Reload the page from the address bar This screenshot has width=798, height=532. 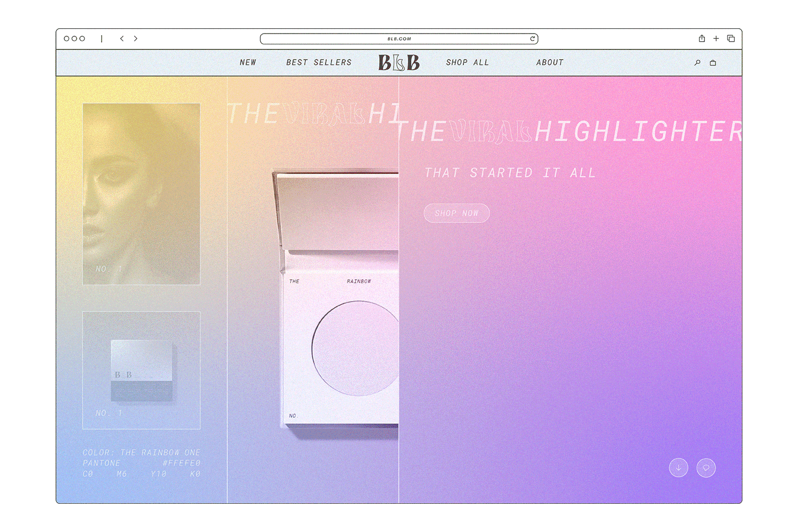532,38
